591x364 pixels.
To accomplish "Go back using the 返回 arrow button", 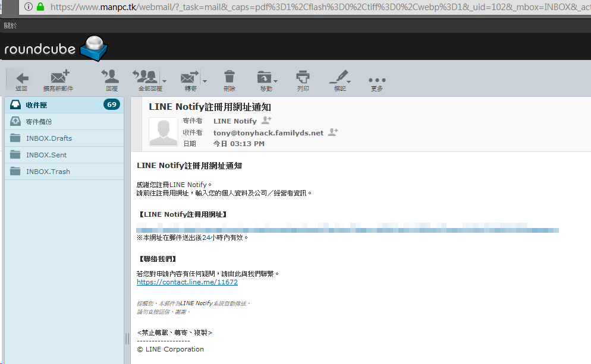I will click(21, 81).
